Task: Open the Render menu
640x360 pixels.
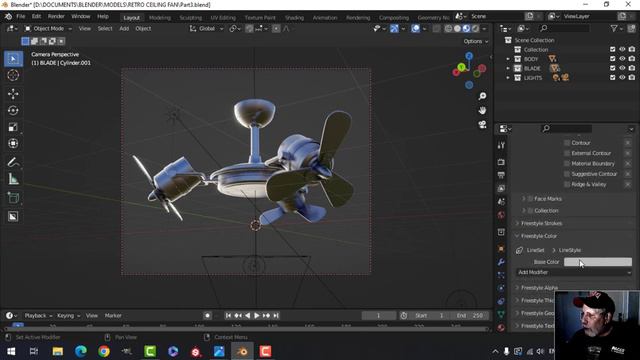Action: [x=56, y=16]
